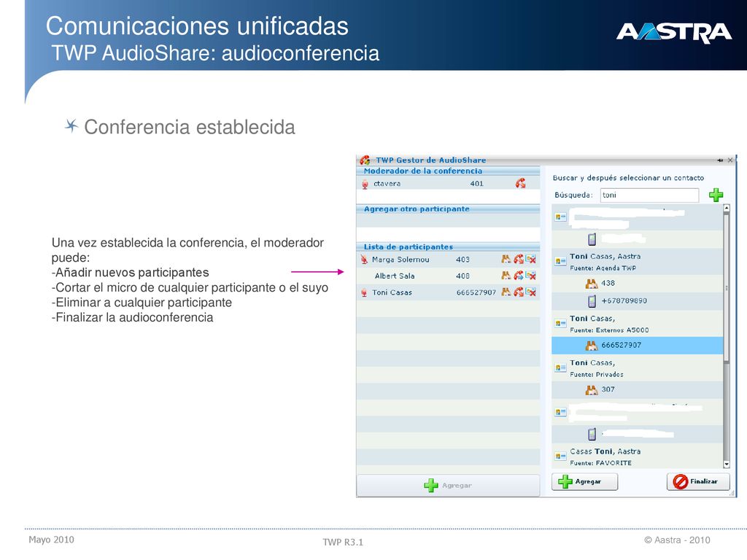Image resolution: width=747 pixels, height=560 pixels.
Task: Select the 'Casas Toni, Aastra' FAVORITE contact
Action: pos(638,456)
